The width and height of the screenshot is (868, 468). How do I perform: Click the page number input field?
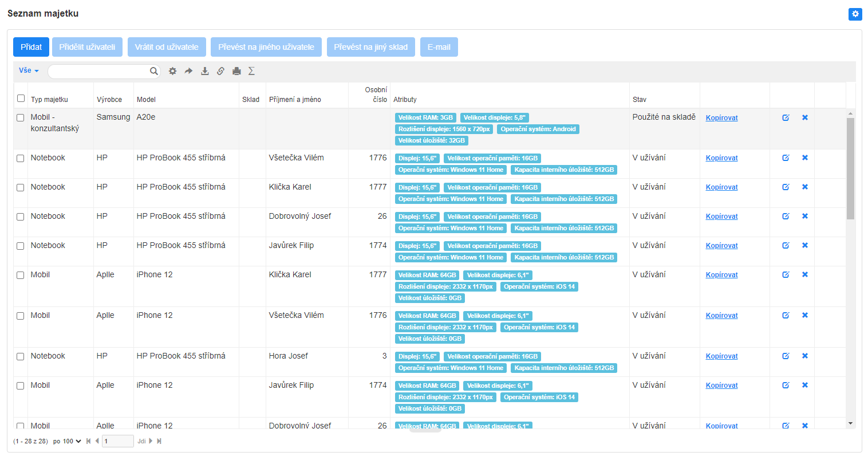117,441
